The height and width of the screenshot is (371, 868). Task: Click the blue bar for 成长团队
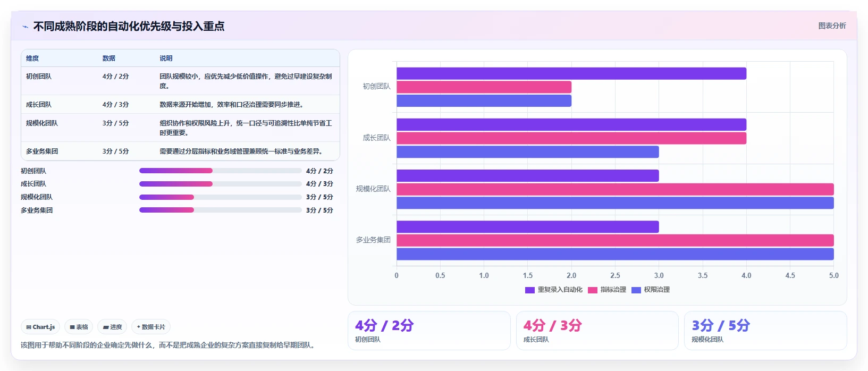pyautogui.click(x=528, y=152)
